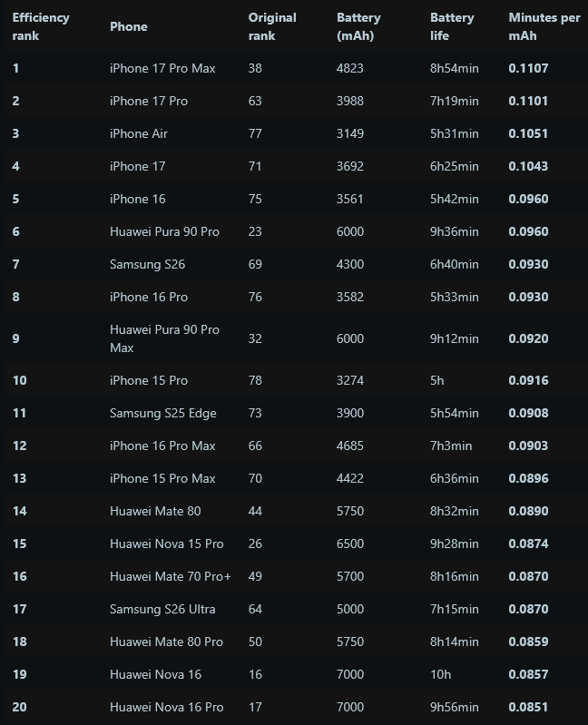This screenshot has height=725, width=588.
Task: Select the Huawei Nova 16 Pro cell
Action: pyautogui.click(x=166, y=707)
